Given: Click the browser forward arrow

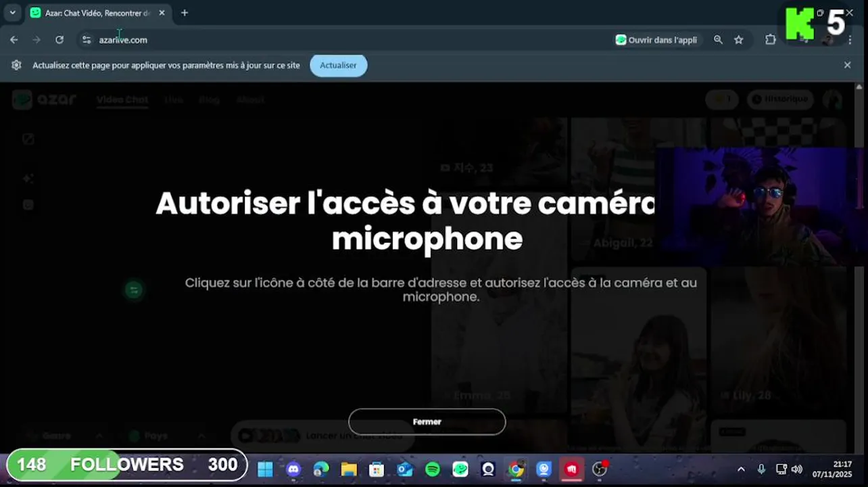Looking at the screenshot, I should click(x=37, y=40).
